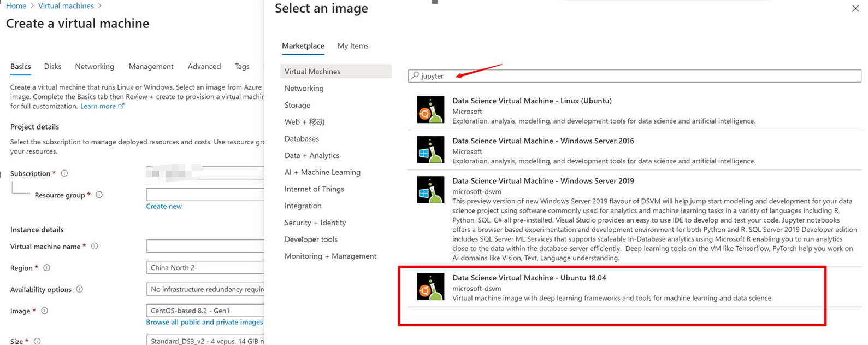
Task: Click Browse all public and private images
Action: coord(204,323)
